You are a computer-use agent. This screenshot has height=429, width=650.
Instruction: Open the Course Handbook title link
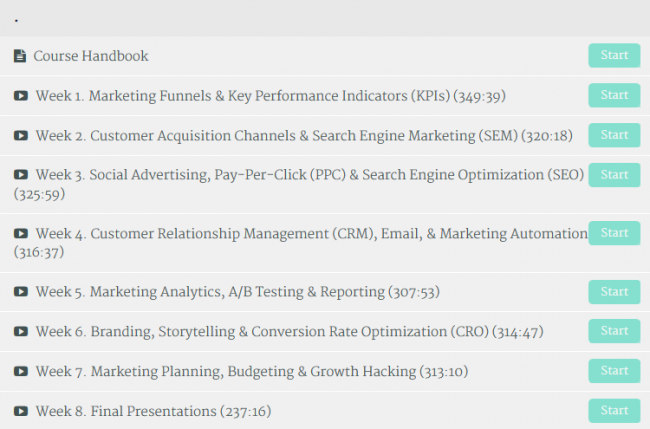click(x=91, y=56)
